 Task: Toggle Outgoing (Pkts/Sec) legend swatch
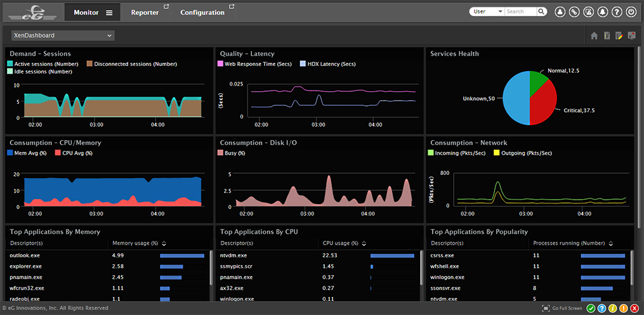point(496,153)
